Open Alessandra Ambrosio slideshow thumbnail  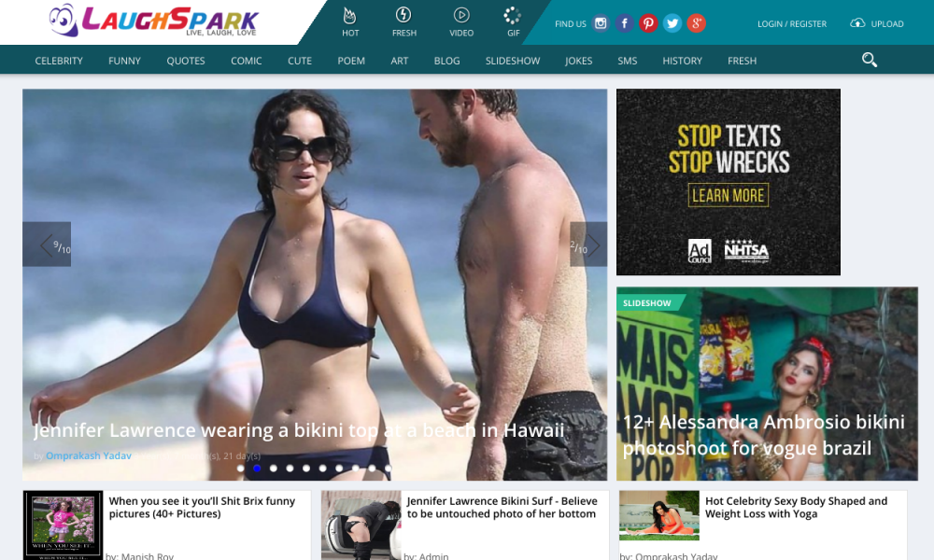pyautogui.click(x=767, y=384)
